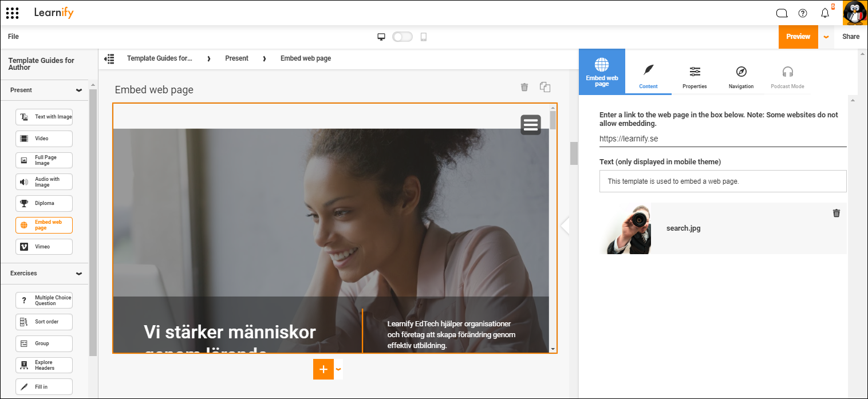Viewport: 868px width, 399px height.
Task: Add the Multiple Choice Question template
Action: tap(44, 301)
